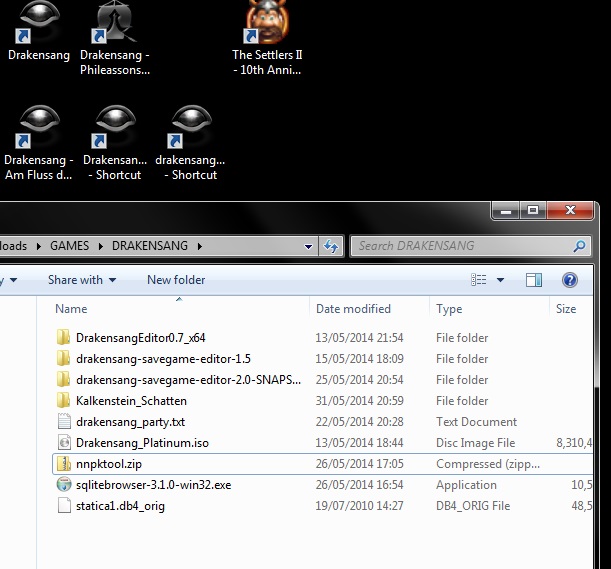Click the refresh icon beside address bar
Viewport: 611px width, 569px height.
pyautogui.click(x=331, y=246)
